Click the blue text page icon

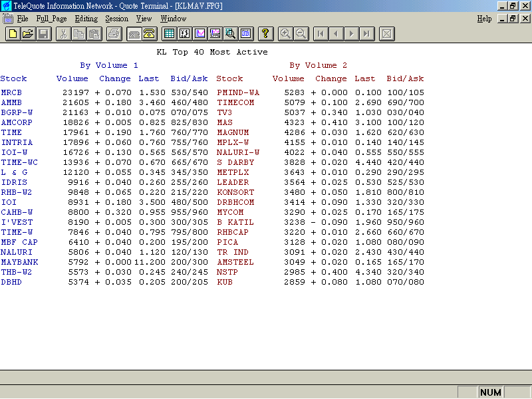tap(245, 34)
